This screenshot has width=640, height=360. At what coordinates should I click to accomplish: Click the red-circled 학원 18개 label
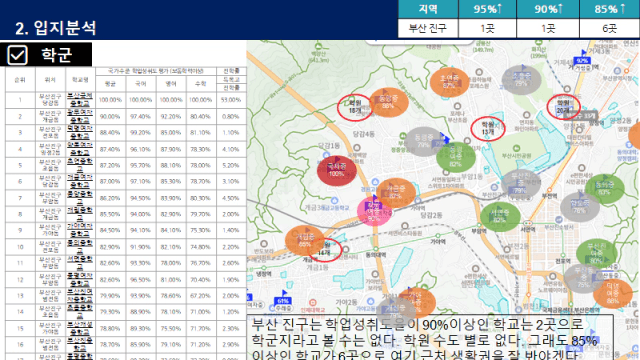coord(355,107)
